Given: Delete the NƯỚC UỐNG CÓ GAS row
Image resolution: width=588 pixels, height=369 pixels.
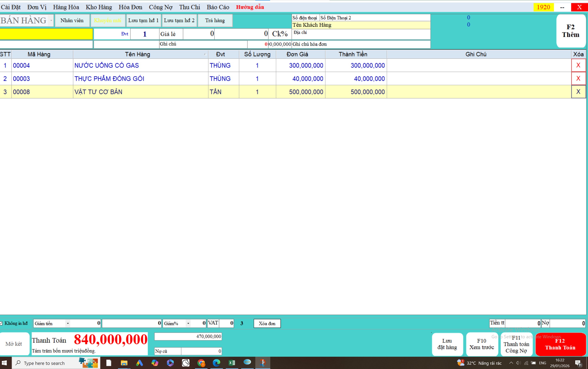Looking at the screenshot, I should [578, 65].
